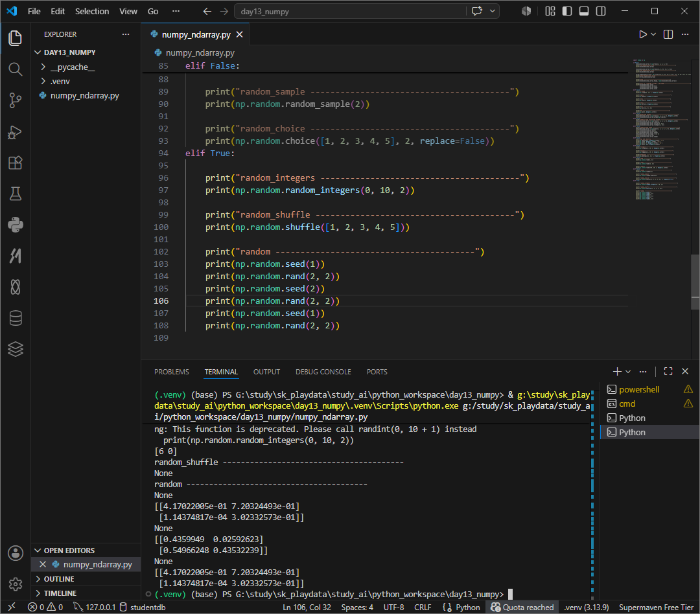Toggle the Secondary Side Bar
Image resolution: width=700 pixels, height=614 pixels.
[601, 11]
